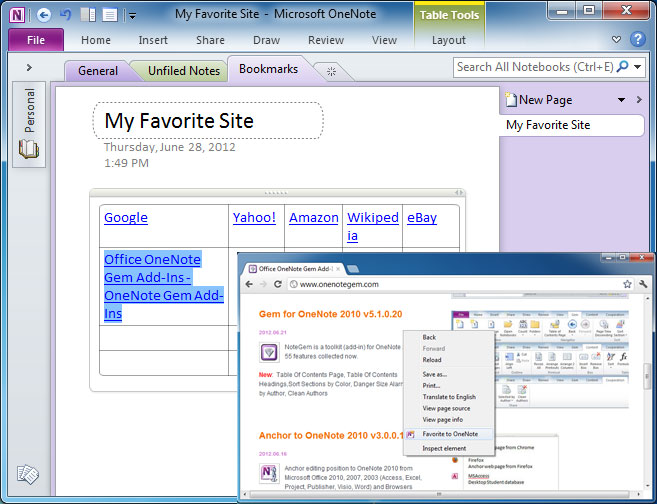Click the Undo icon in the quick access toolbar

pos(66,16)
